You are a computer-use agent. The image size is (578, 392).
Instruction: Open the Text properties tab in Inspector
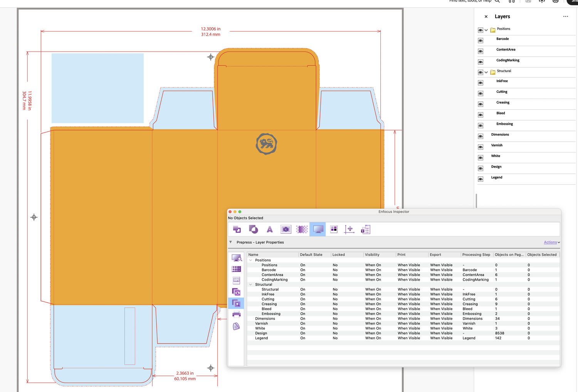[269, 229]
